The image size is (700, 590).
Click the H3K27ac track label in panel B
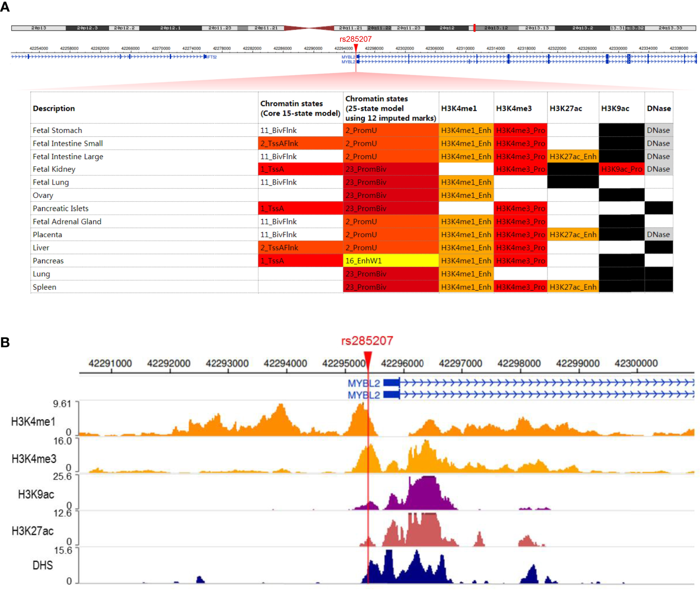point(33,531)
